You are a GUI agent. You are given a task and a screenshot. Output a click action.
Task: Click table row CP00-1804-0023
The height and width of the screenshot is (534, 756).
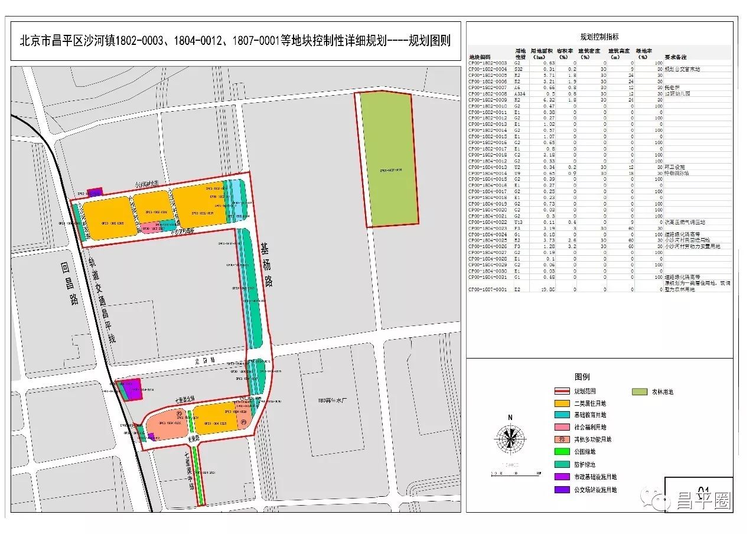600,229
